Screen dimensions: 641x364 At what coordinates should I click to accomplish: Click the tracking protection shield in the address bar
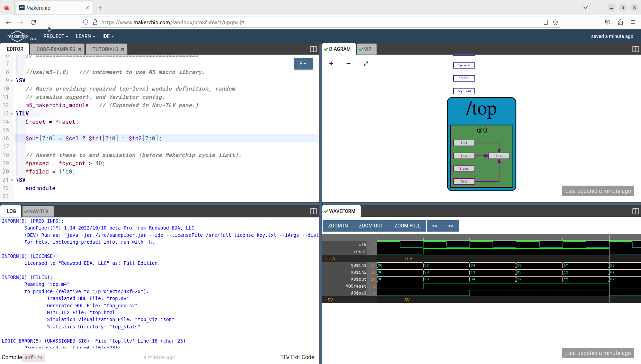click(x=85, y=22)
